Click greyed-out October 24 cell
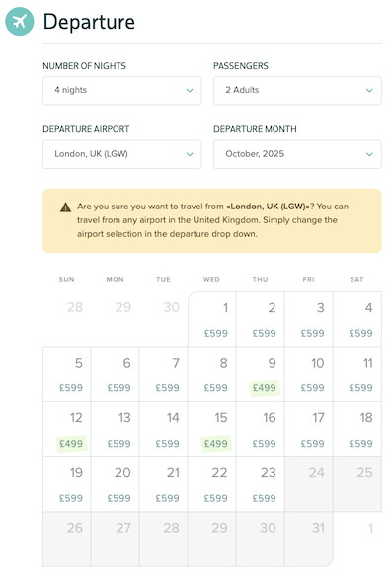392x580 pixels. [x=309, y=484]
